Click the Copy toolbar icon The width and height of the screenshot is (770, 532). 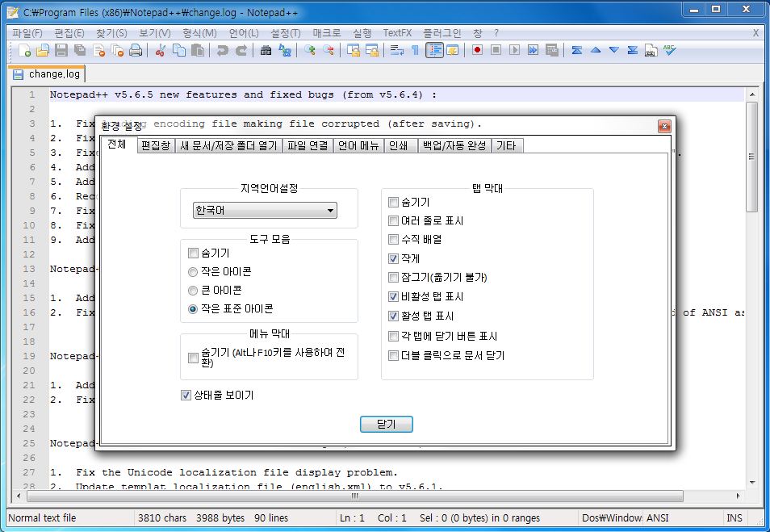coord(179,50)
